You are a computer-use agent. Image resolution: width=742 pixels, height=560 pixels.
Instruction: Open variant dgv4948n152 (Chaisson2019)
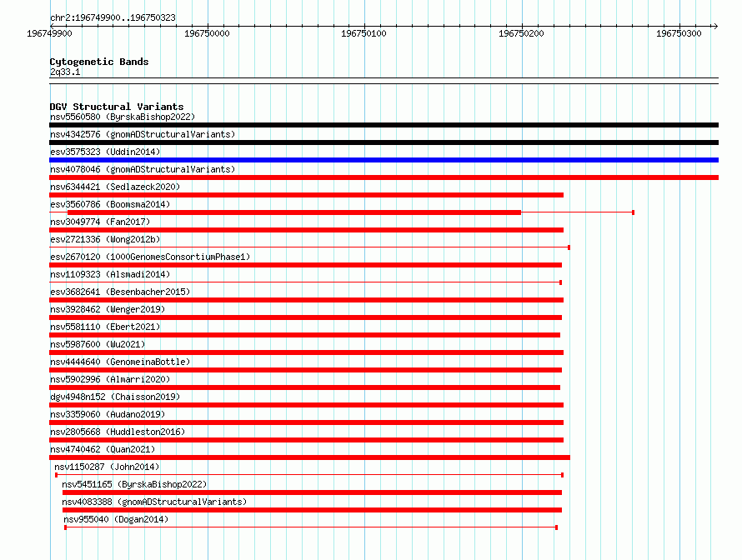tap(115, 397)
